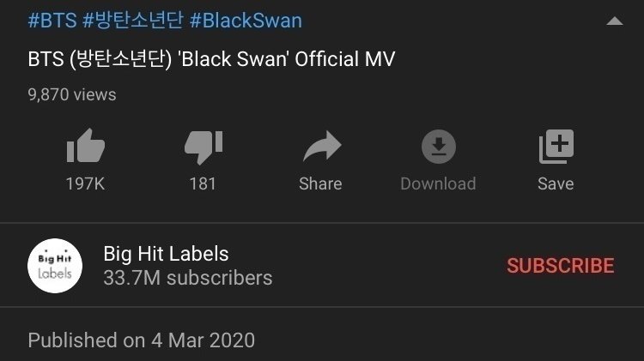Viewport: 644px width, 361px height.
Task: Collapse the description with the up arrow
Action: tap(615, 21)
